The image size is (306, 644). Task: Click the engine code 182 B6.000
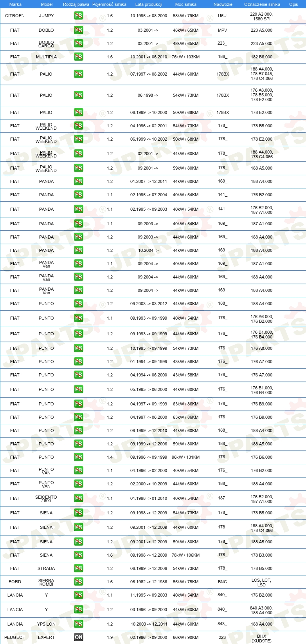tap(261, 57)
